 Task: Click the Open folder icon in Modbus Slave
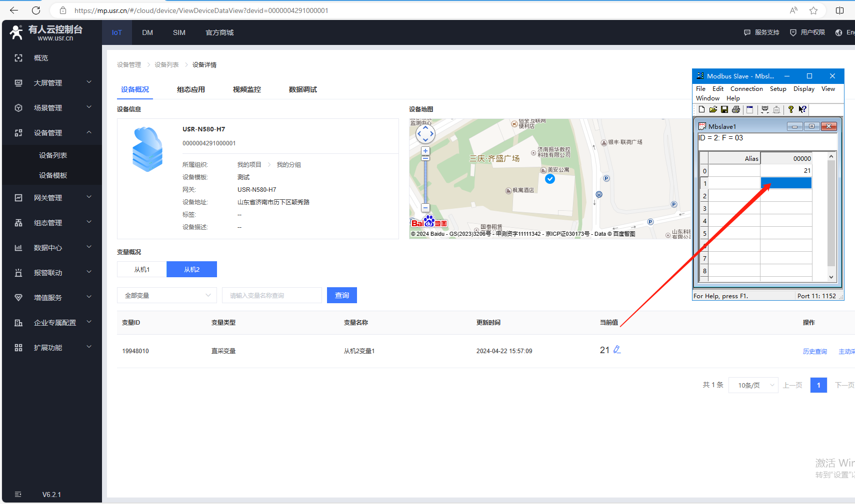tap(713, 109)
